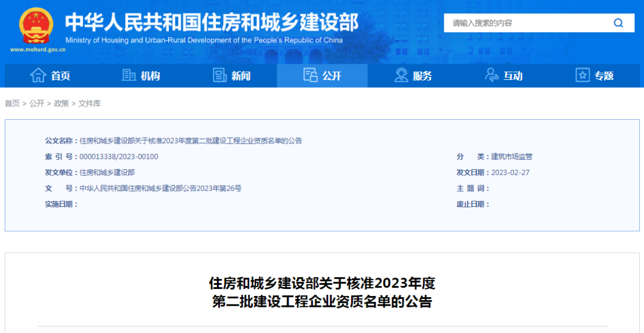Viewport: 644px width, 333px height.
Task: Click the 新闻 newspaper icon
Action: point(219,76)
